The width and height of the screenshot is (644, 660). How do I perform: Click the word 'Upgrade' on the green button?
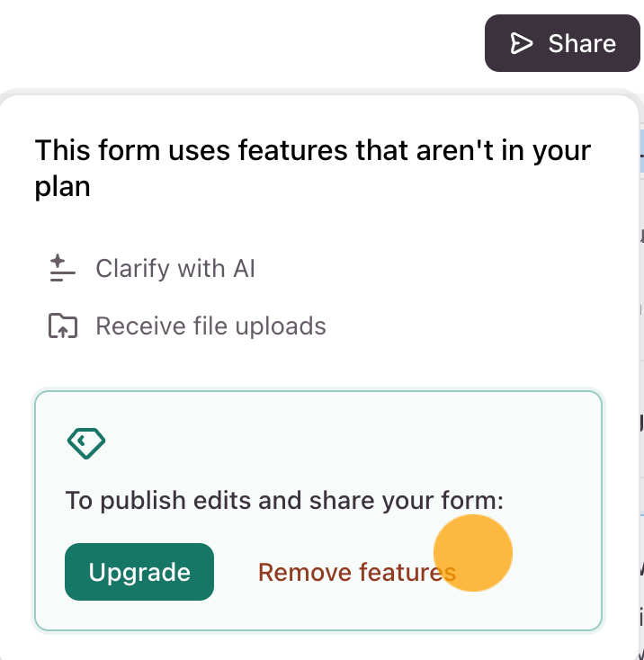pos(139,572)
